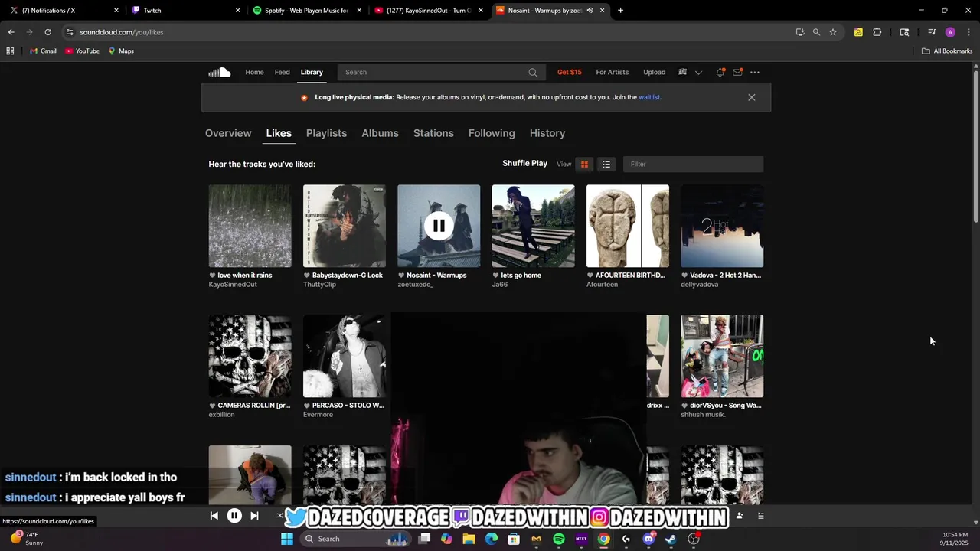Image resolution: width=980 pixels, height=551 pixels.
Task: Dismiss the physical media banner
Action: click(752, 97)
